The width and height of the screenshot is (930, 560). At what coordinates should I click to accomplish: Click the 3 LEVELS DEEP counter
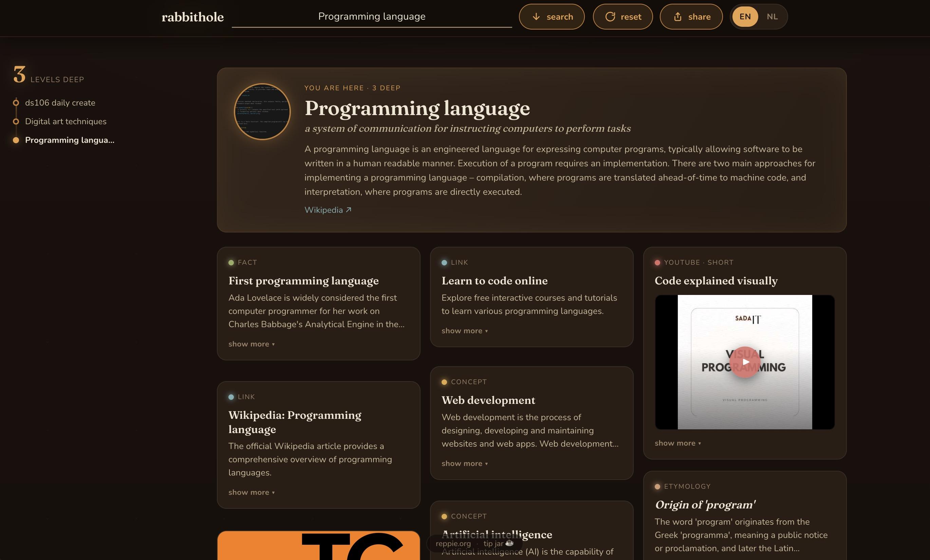point(49,74)
